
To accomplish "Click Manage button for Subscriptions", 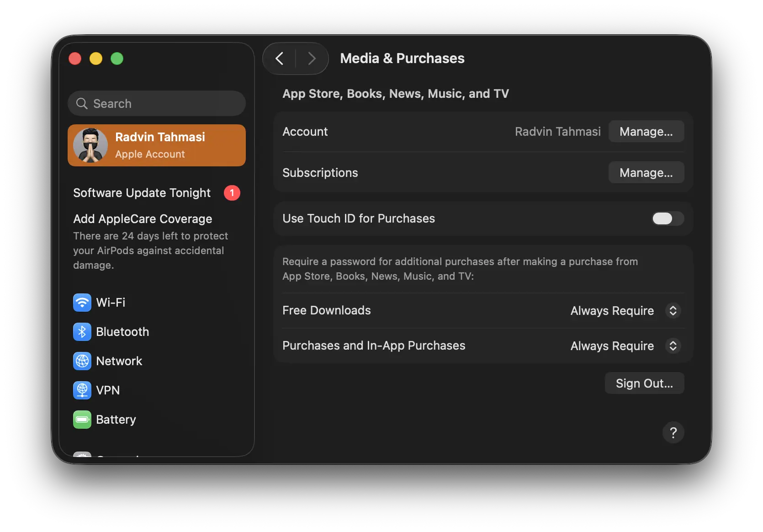I will point(646,173).
